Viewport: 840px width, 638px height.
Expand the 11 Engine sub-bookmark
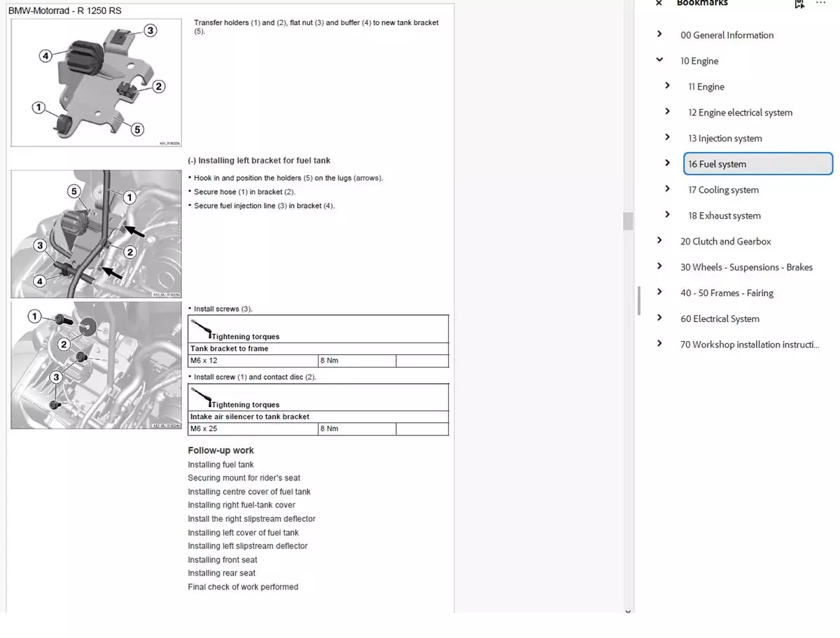coord(667,86)
